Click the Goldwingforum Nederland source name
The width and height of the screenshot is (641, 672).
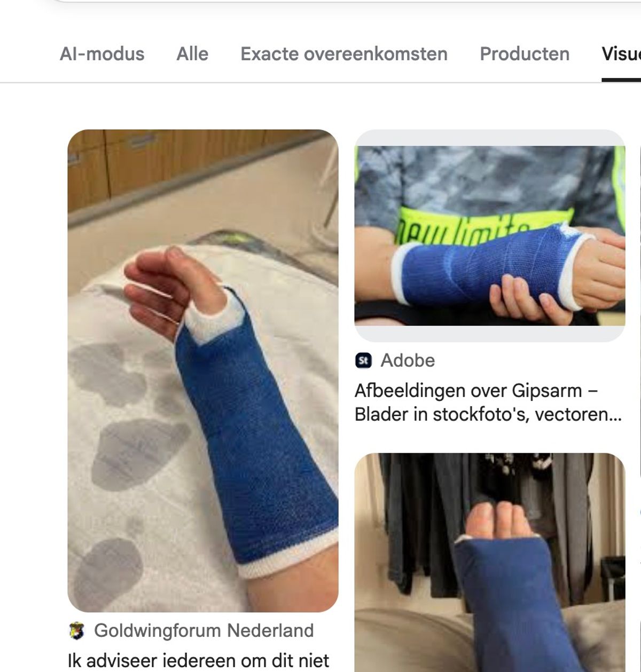pos(204,631)
